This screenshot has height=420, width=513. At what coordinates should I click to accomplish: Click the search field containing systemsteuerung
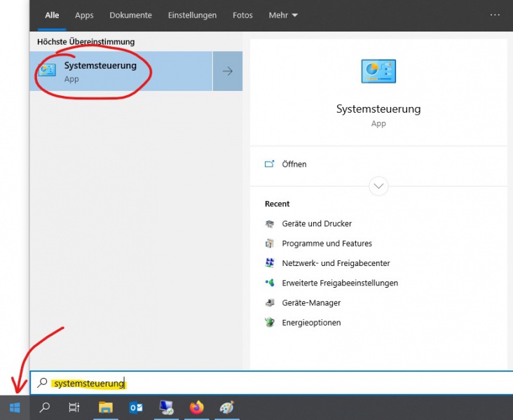tap(271, 383)
